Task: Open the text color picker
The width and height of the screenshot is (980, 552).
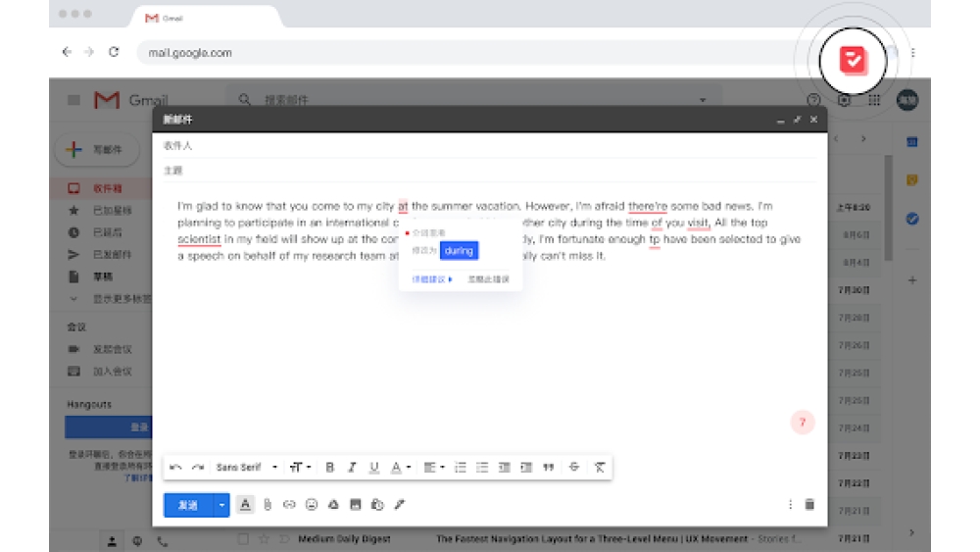Action: [x=400, y=467]
